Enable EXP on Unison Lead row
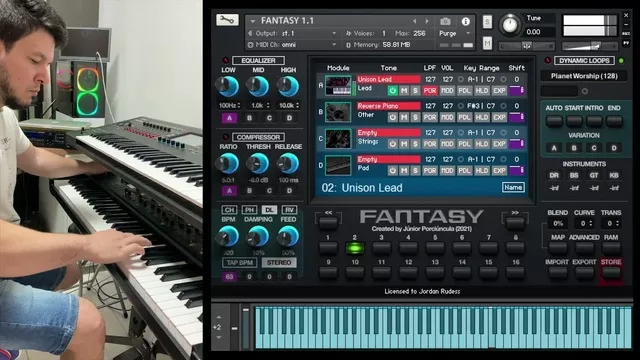Screen dimensions: 640x360 coord(499,91)
